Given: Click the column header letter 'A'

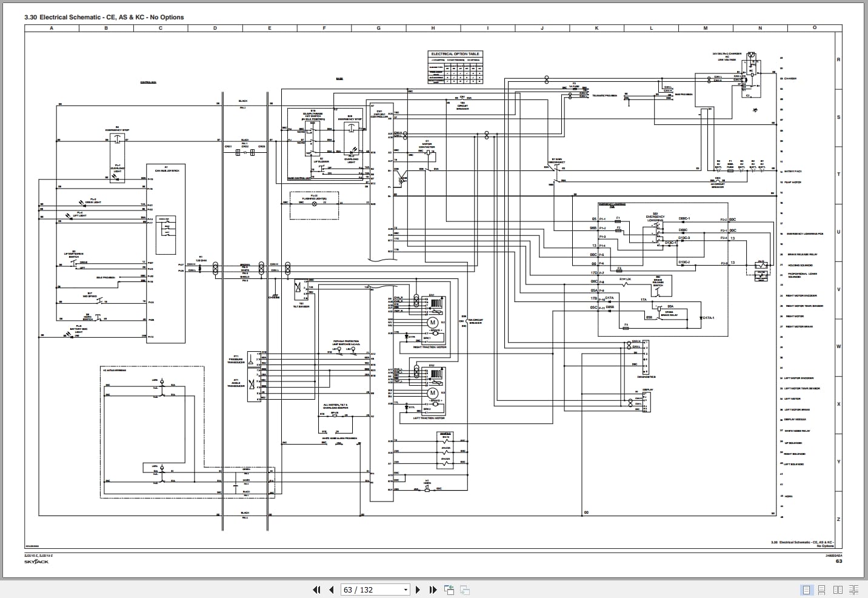Looking at the screenshot, I should coord(51,28).
